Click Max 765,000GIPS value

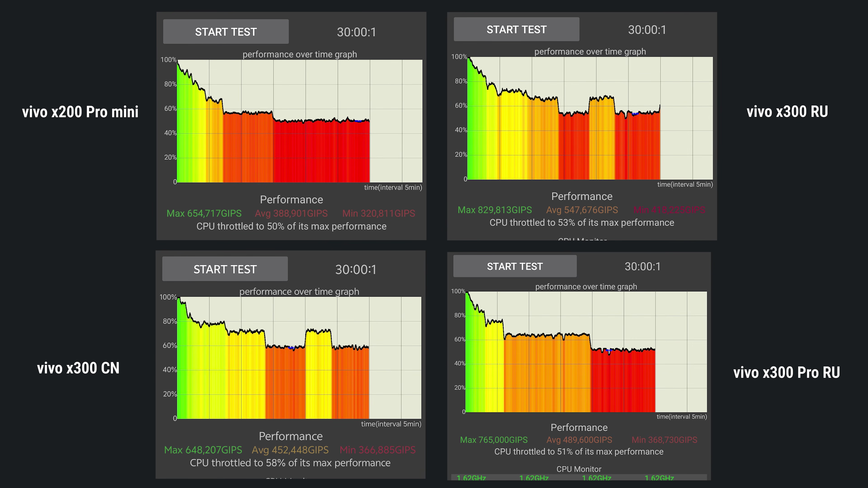[x=494, y=440]
